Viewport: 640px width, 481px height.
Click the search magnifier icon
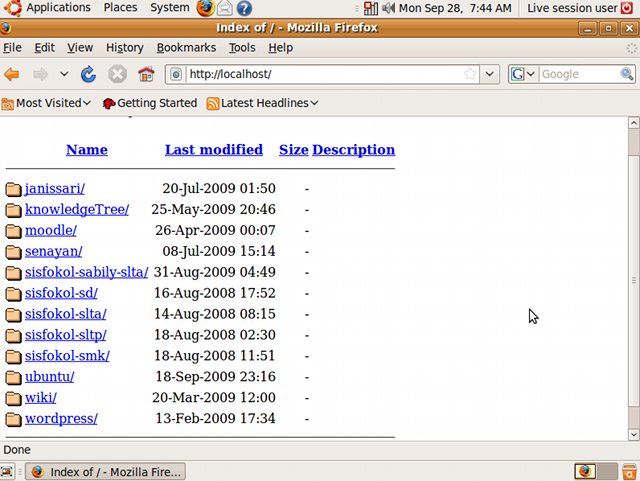(627, 74)
